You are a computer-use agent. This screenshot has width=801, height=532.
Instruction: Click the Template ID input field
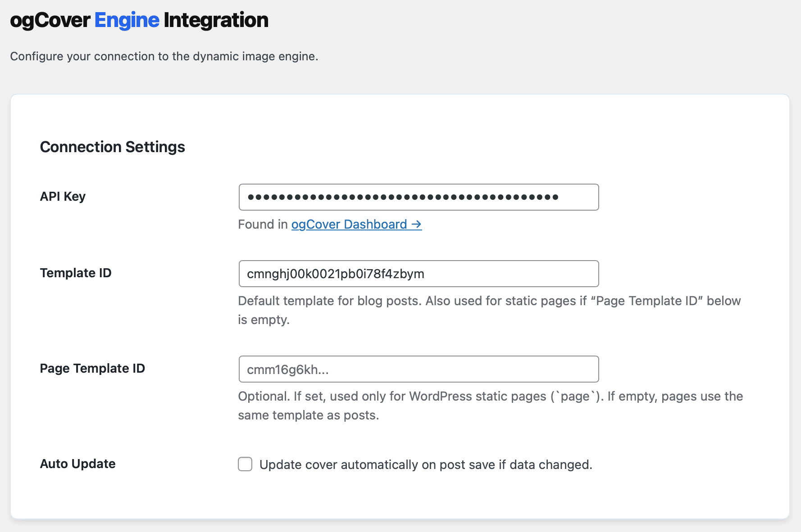(419, 274)
